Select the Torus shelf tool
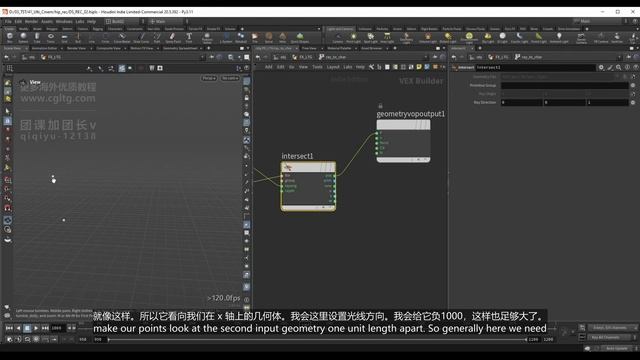 pyautogui.click(x=51, y=38)
